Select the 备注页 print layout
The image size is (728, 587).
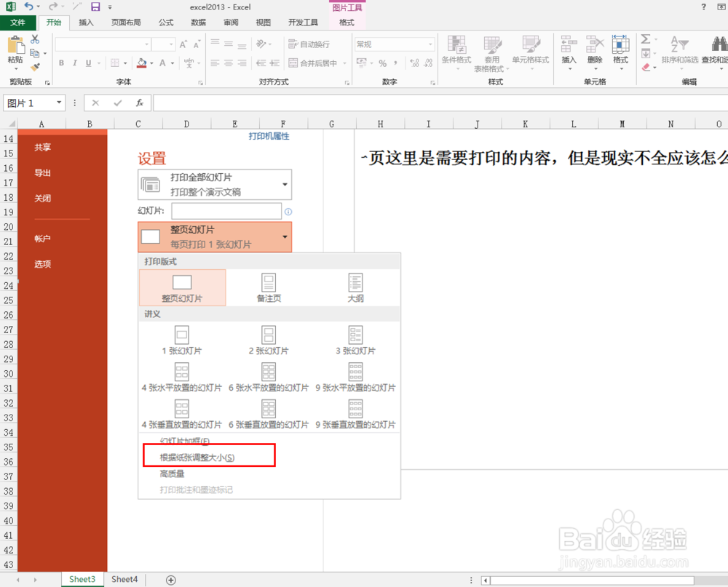pyautogui.click(x=269, y=288)
